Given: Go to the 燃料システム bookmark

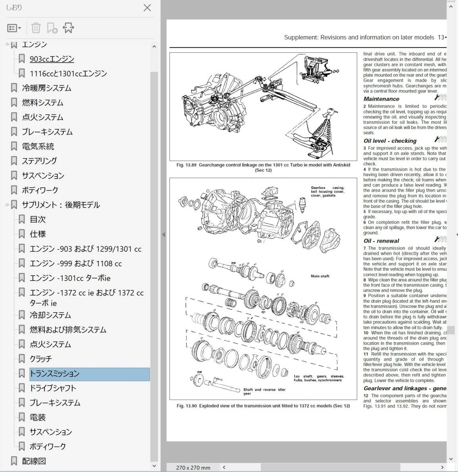Looking at the screenshot, I should point(43,103).
